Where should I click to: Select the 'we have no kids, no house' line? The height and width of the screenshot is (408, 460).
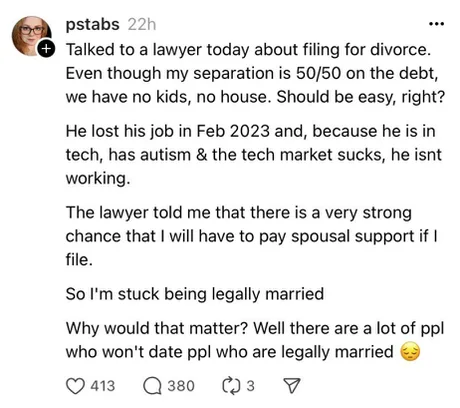coord(255,97)
